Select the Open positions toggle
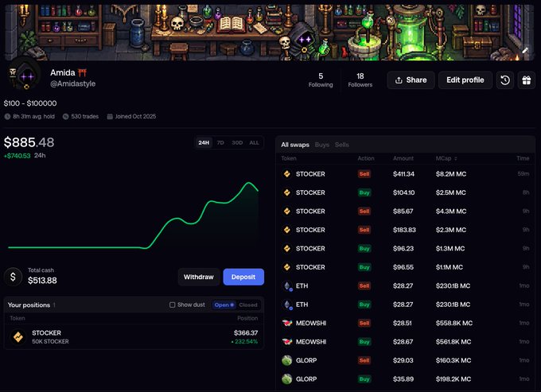This screenshot has width=541, height=392. tap(224, 305)
